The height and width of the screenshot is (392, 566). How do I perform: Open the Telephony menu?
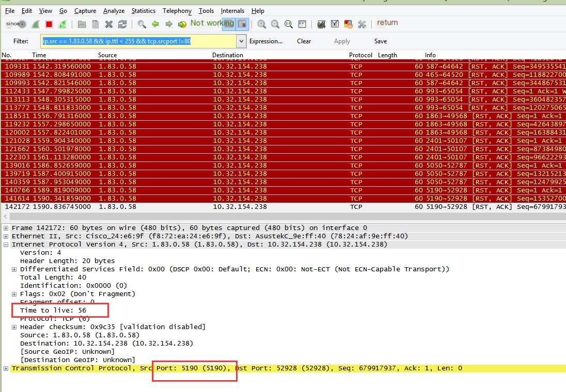tap(177, 11)
